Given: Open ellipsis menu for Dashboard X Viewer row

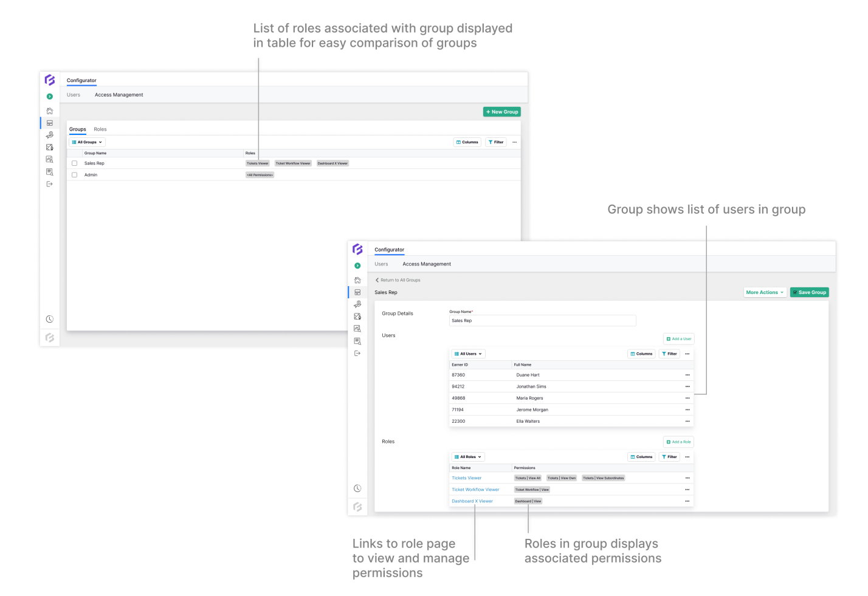Looking at the screenshot, I should coord(687,501).
